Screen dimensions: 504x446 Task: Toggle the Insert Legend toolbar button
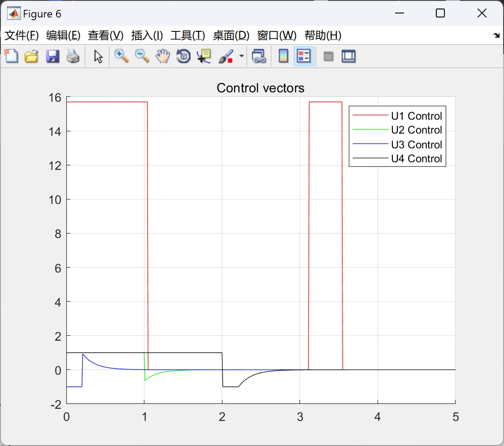pyautogui.click(x=304, y=56)
